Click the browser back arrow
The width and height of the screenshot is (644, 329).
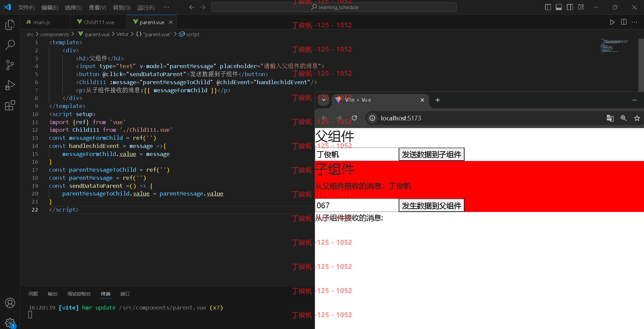tap(324, 118)
